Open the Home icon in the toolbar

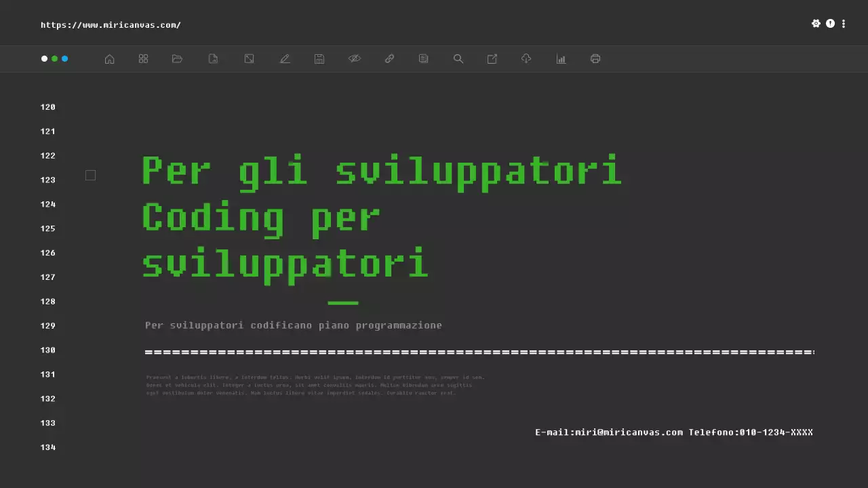[x=109, y=59]
